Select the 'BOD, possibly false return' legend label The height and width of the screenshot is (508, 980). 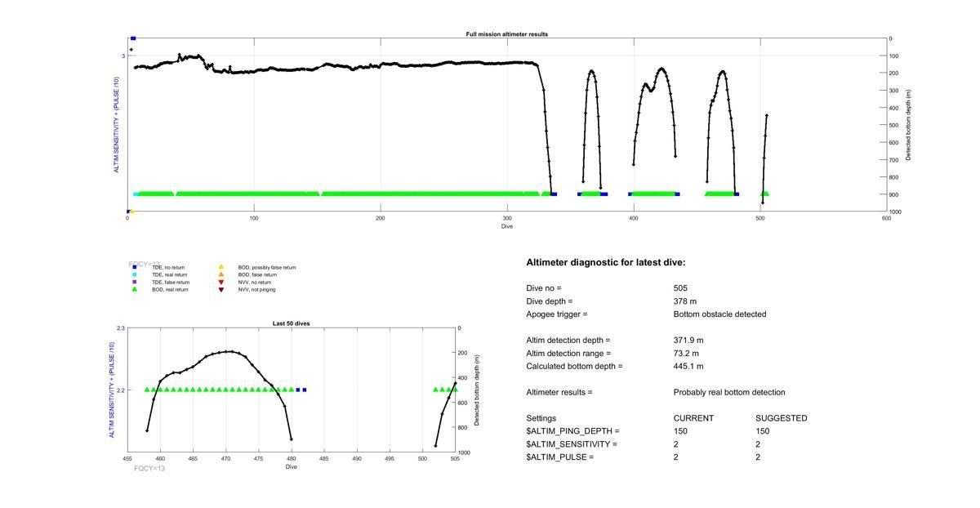(267, 267)
